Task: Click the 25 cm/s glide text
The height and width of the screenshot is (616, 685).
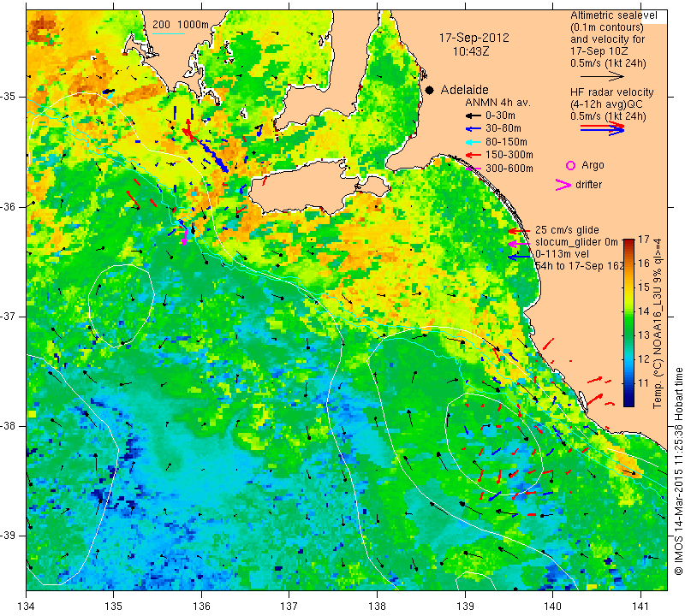Action: pyautogui.click(x=567, y=230)
